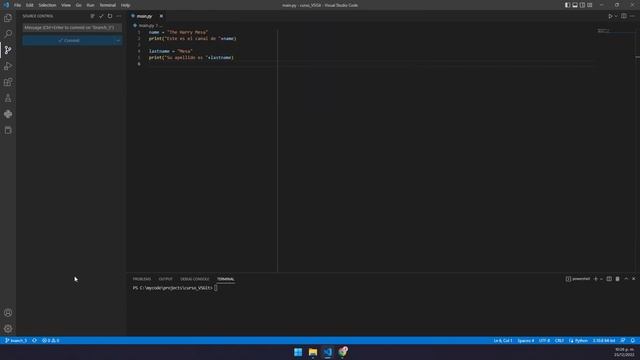Select the Python interpreter version in status bar
The height and width of the screenshot is (360, 640).
point(604,340)
